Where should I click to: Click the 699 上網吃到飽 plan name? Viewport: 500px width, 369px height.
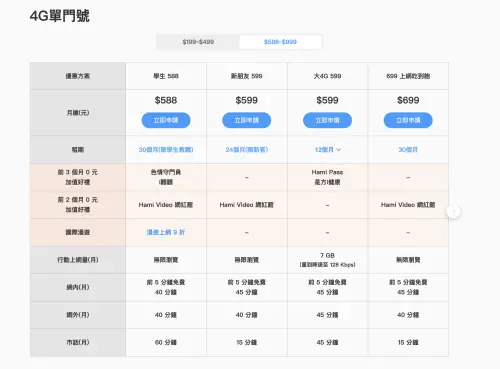[408, 76]
